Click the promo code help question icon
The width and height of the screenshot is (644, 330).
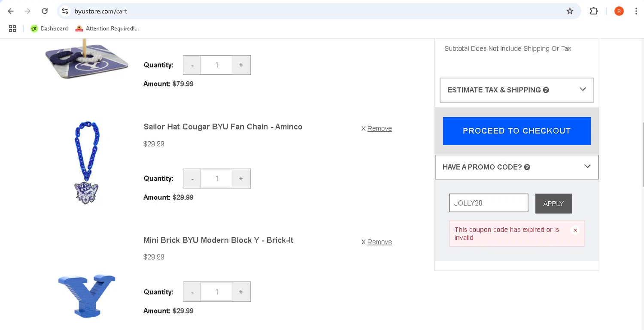click(527, 167)
